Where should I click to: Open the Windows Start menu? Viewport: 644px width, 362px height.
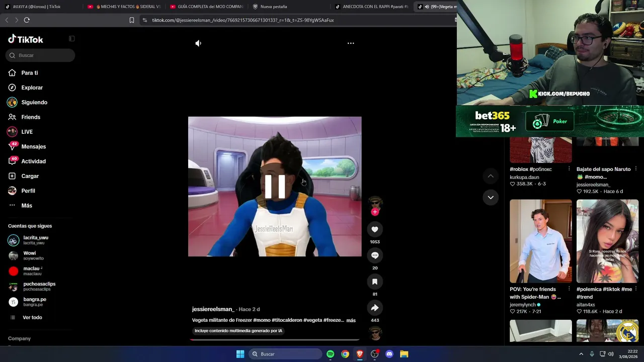(x=240, y=354)
